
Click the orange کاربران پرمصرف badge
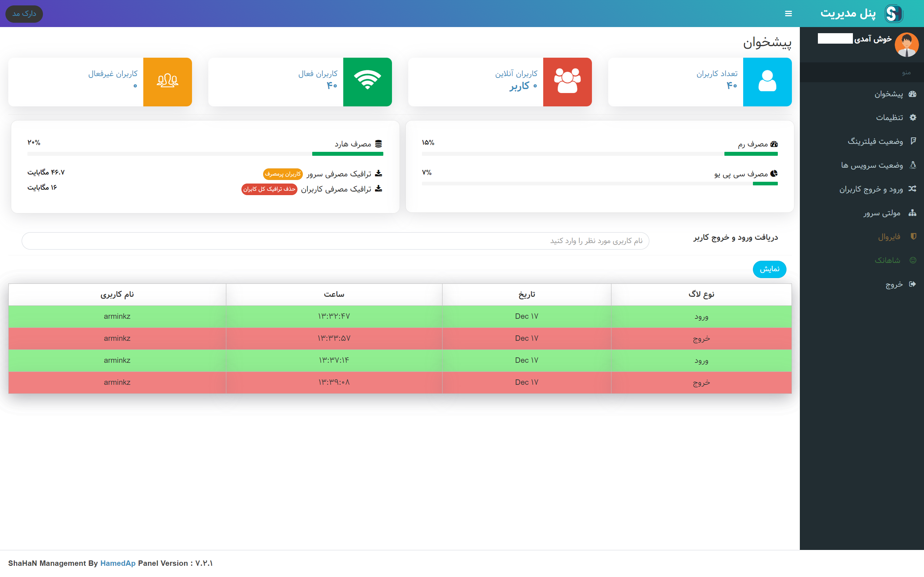click(283, 174)
